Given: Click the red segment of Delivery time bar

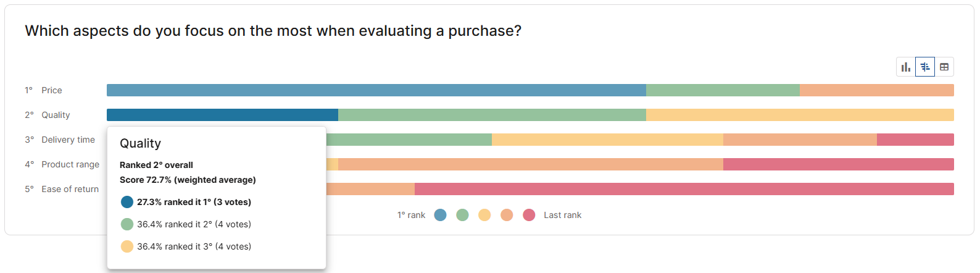Looking at the screenshot, I should [x=915, y=140].
